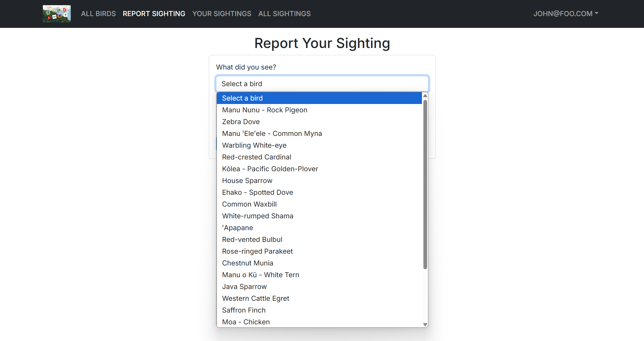This screenshot has height=341, width=644.
Task: Open ALL SIGHTINGS in navbar
Action: (284, 14)
